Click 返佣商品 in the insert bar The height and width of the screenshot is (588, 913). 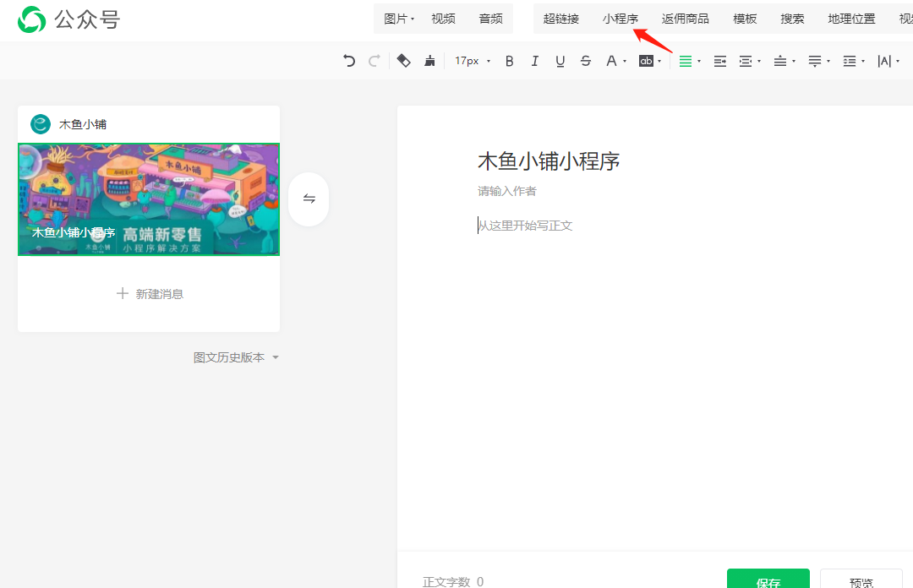point(686,19)
